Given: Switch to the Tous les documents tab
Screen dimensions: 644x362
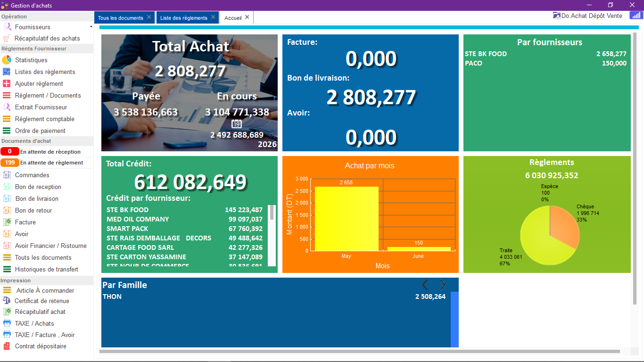Looking at the screenshot, I should click(121, 18).
